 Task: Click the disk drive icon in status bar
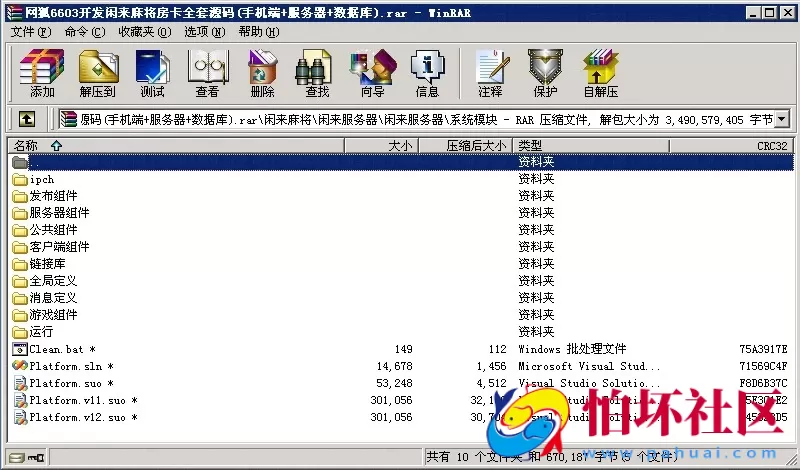click(16, 457)
